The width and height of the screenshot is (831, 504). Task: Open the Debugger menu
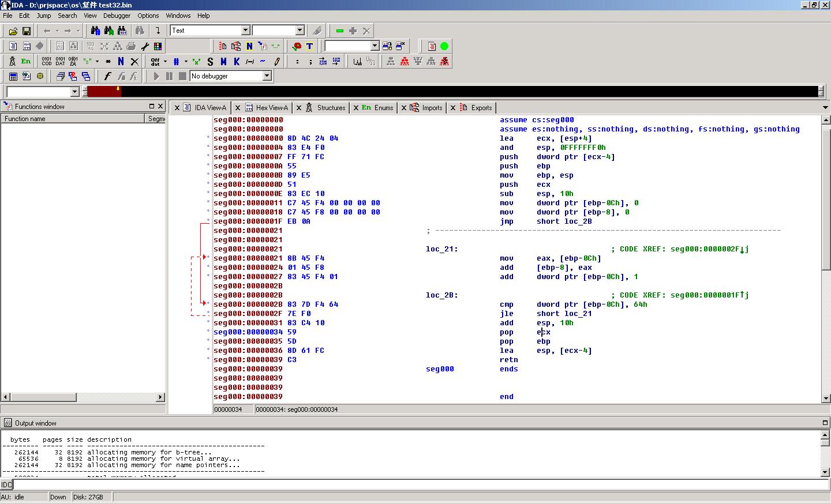(117, 16)
